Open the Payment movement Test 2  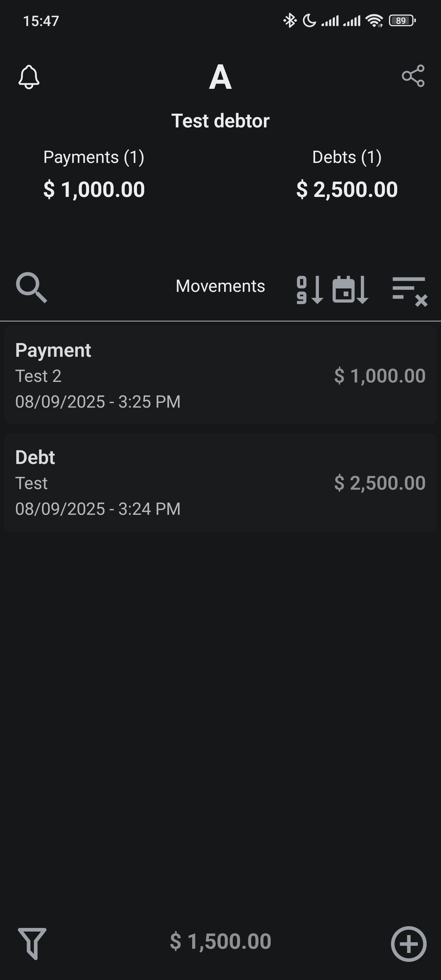pyautogui.click(x=220, y=375)
